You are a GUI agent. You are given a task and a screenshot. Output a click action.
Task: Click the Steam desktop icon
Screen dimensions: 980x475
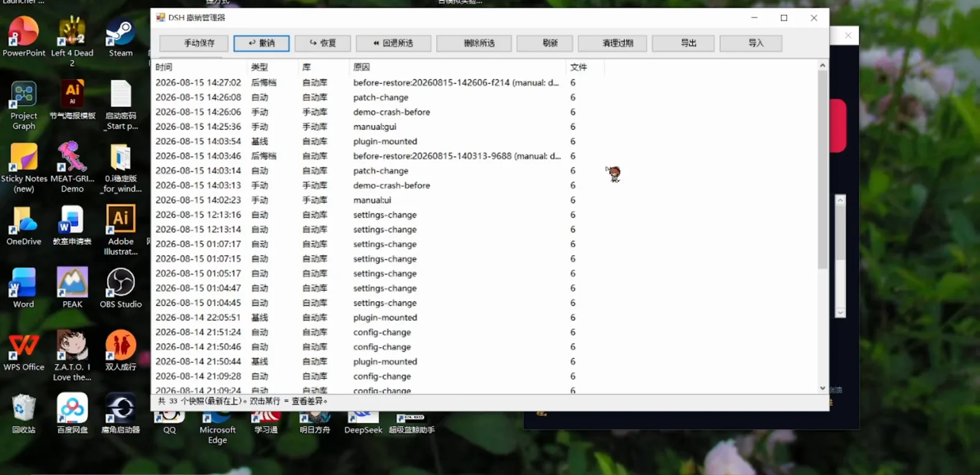121,37
